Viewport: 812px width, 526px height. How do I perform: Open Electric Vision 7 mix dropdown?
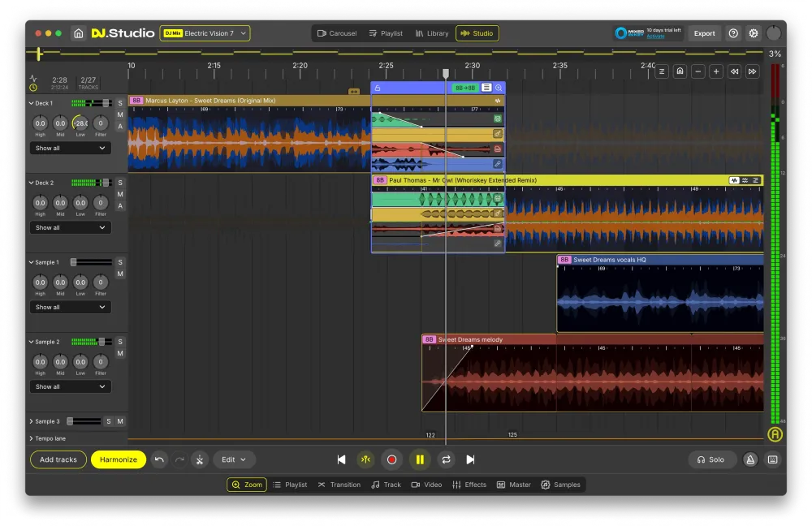[205, 33]
